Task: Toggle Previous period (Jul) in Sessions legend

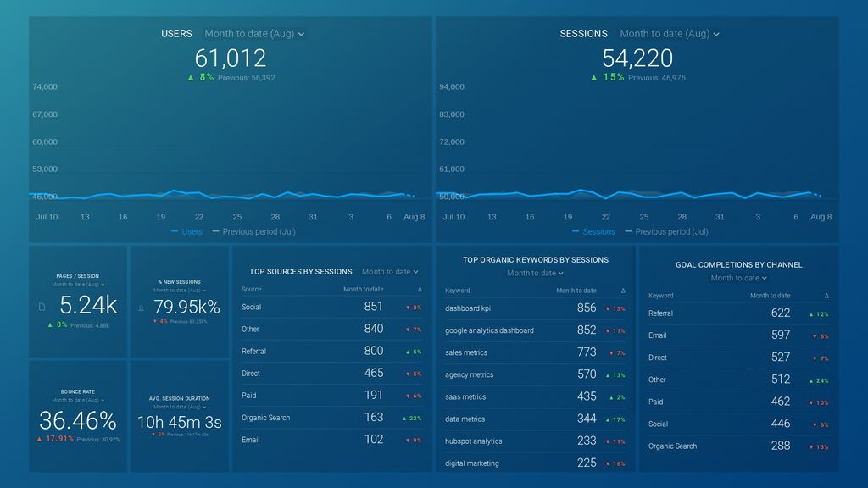Action: coord(666,232)
